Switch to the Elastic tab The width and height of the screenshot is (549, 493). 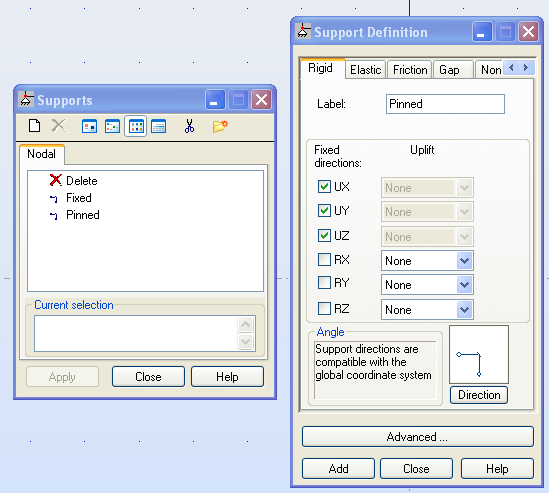pyautogui.click(x=366, y=70)
